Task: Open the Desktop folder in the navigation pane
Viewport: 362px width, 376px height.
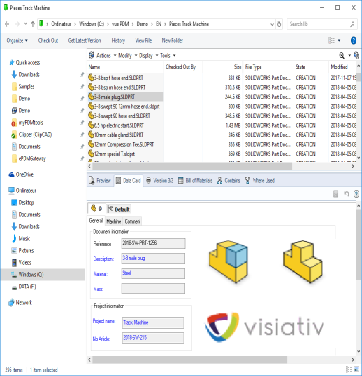Action: click(23, 203)
